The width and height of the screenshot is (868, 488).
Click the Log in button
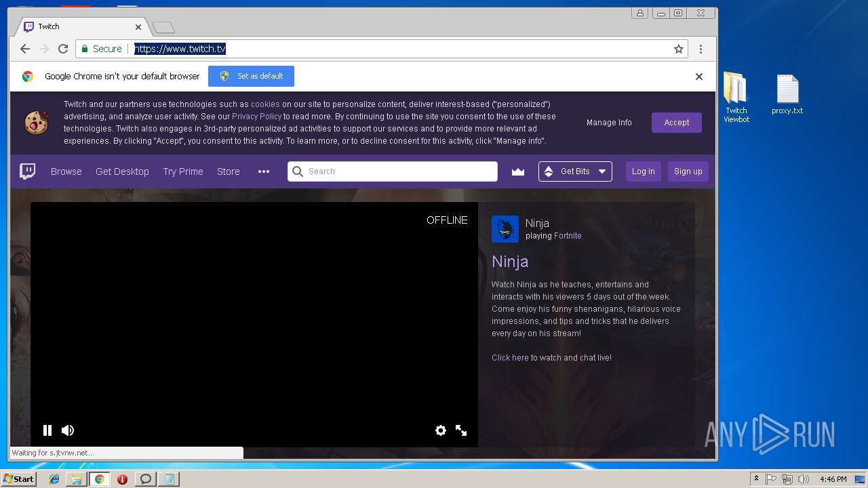644,171
